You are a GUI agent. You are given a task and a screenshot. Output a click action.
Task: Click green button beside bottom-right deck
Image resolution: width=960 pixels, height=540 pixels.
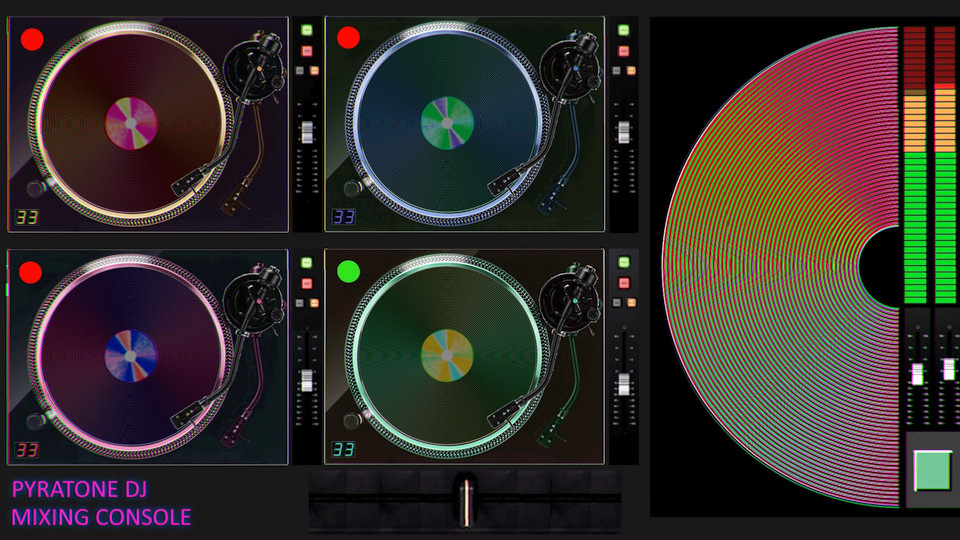pyautogui.click(x=623, y=262)
